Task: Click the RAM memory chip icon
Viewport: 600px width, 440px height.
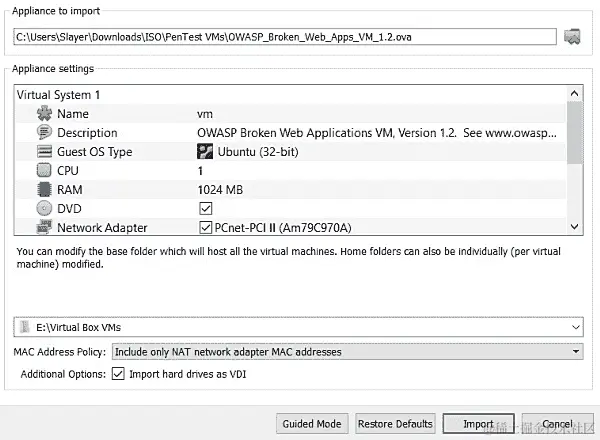Action: pyautogui.click(x=44, y=189)
